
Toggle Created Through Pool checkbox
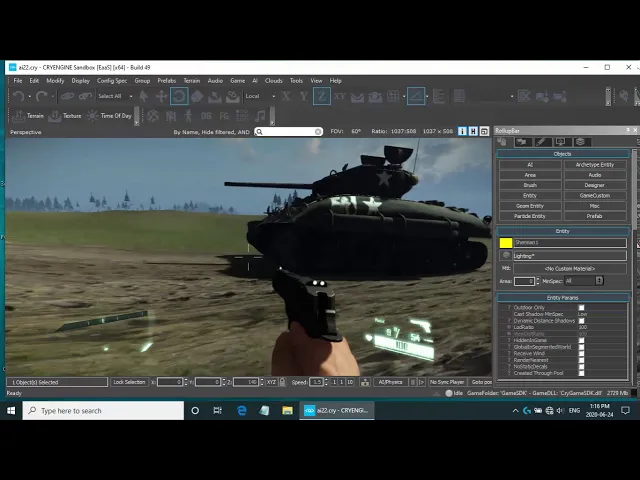(581, 373)
